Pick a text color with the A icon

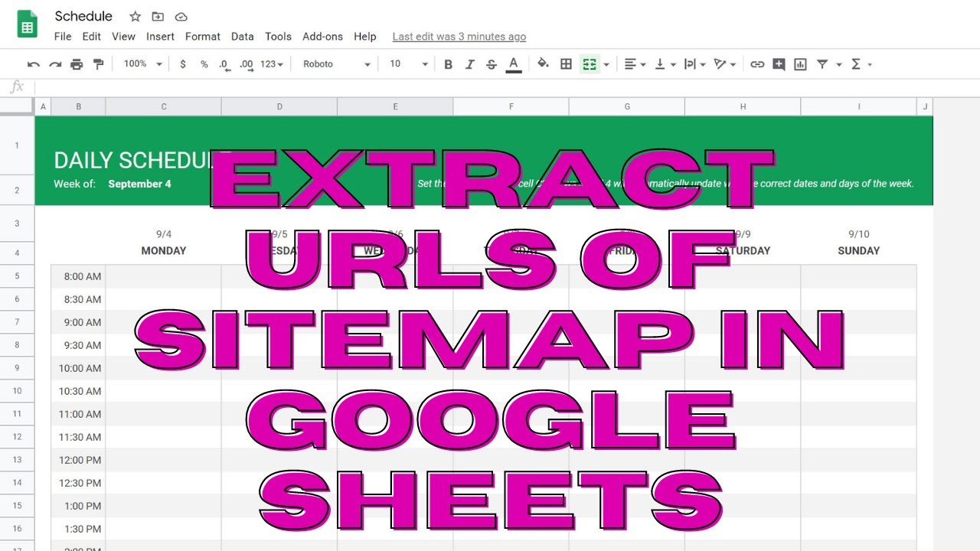[x=514, y=64]
